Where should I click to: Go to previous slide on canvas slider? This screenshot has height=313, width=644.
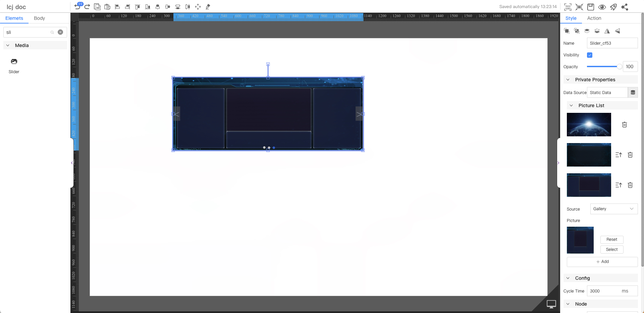click(x=176, y=114)
